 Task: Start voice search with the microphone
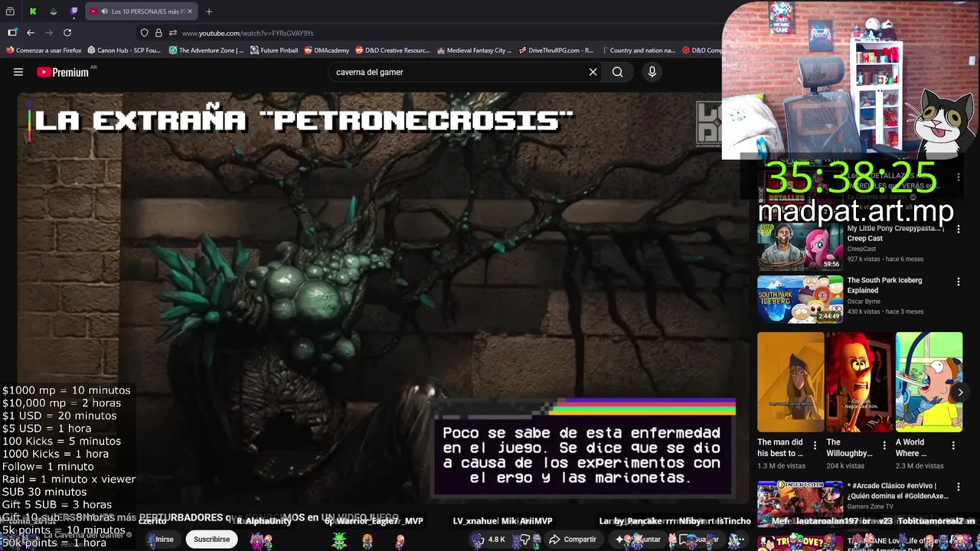(652, 72)
